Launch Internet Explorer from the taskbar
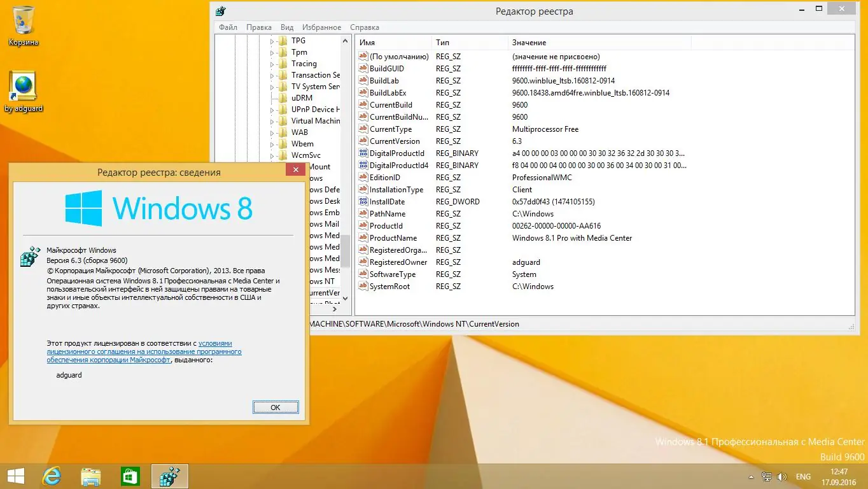 [x=51, y=476]
